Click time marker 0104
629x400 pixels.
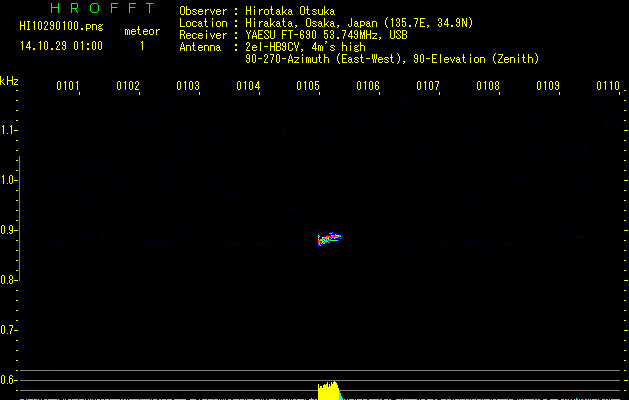(x=248, y=86)
